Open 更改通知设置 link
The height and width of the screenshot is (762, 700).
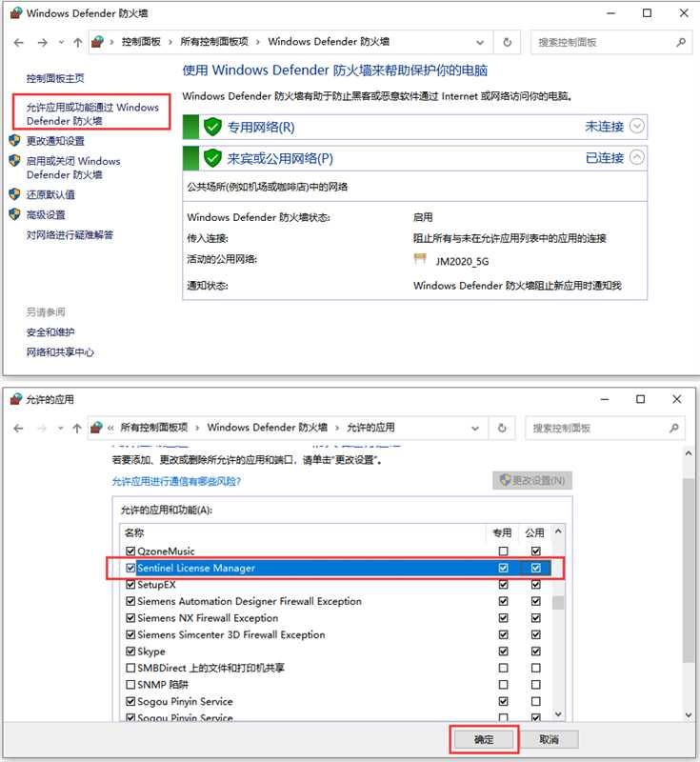pos(55,141)
